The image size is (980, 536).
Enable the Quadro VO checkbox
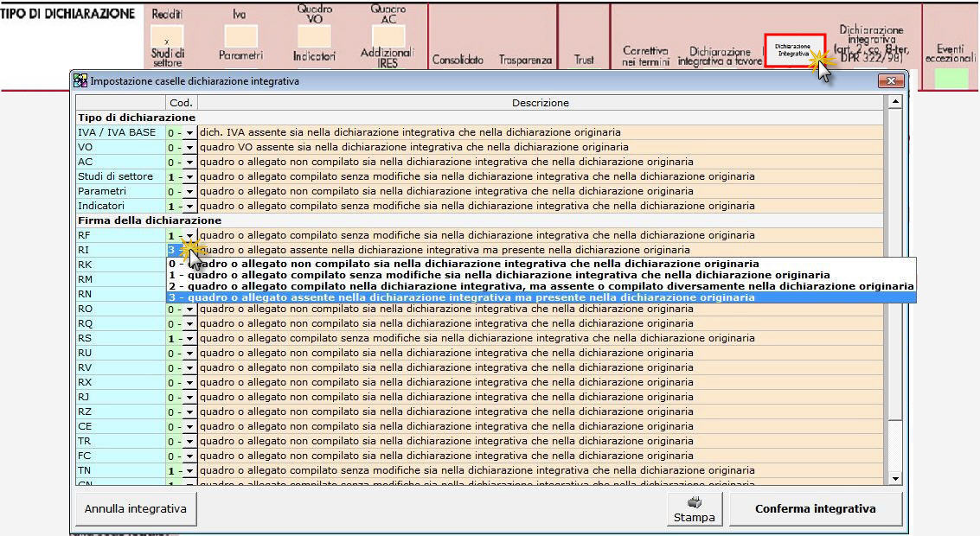click(314, 36)
